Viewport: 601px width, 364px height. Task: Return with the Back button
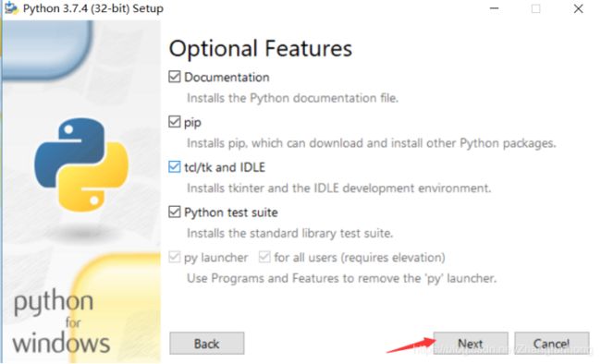[x=206, y=344]
